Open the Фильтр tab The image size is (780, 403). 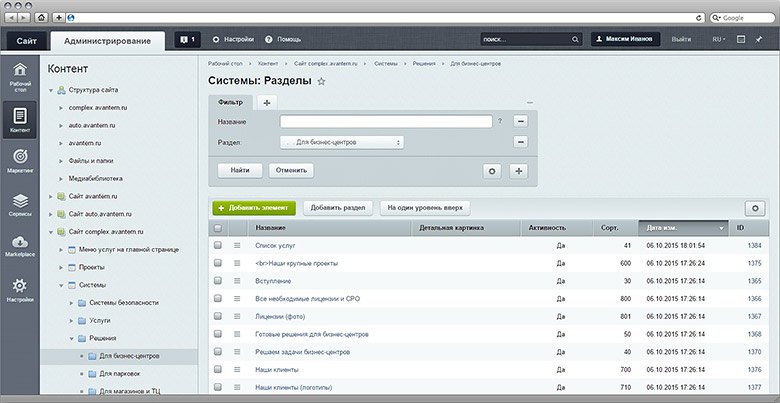tap(231, 102)
